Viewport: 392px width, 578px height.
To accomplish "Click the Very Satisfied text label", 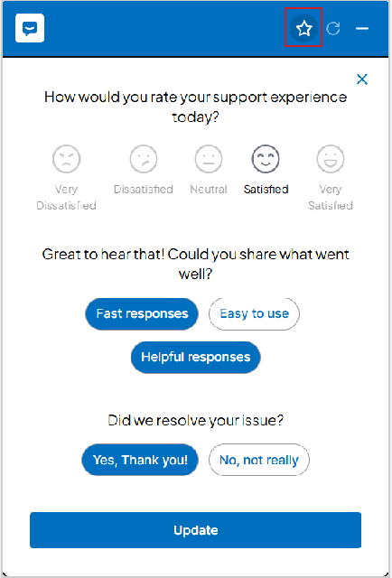I will tap(331, 197).
